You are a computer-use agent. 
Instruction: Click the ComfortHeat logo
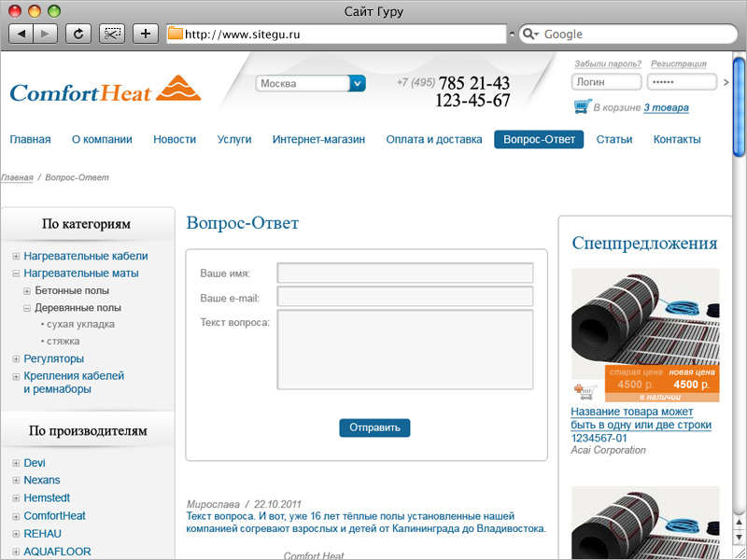click(x=106, y=89)
